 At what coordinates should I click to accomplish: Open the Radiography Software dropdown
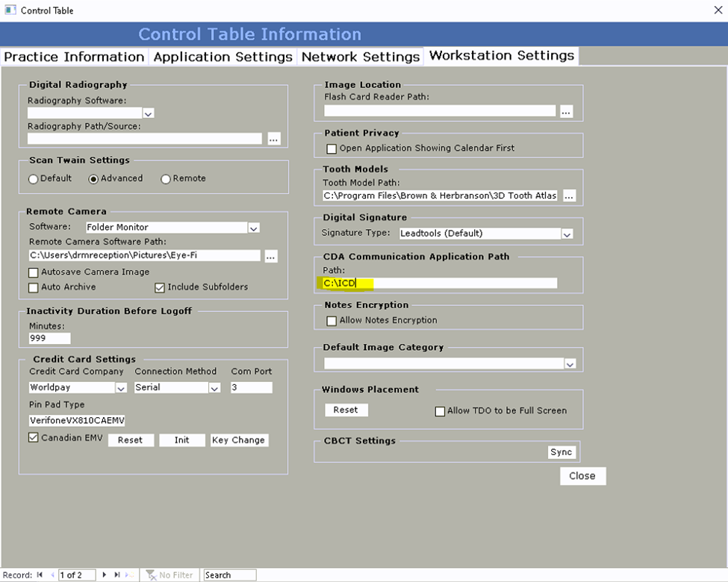tap(148, 113)
